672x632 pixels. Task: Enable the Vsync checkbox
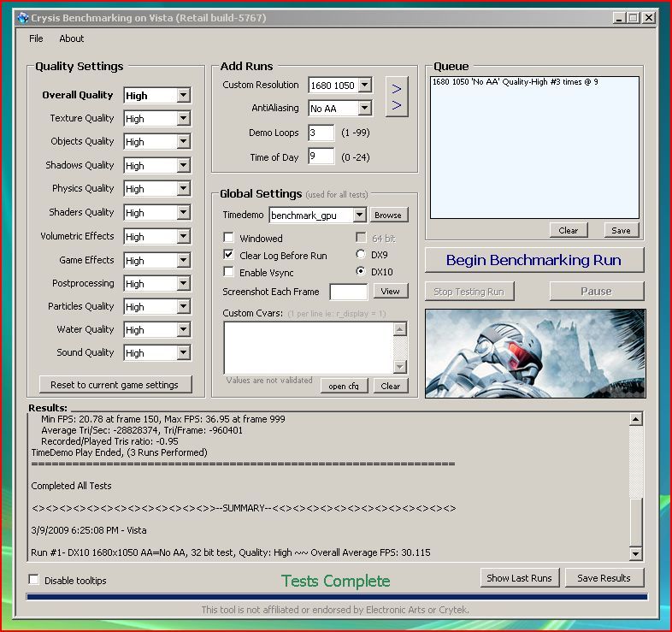click(x=229, y=272)
